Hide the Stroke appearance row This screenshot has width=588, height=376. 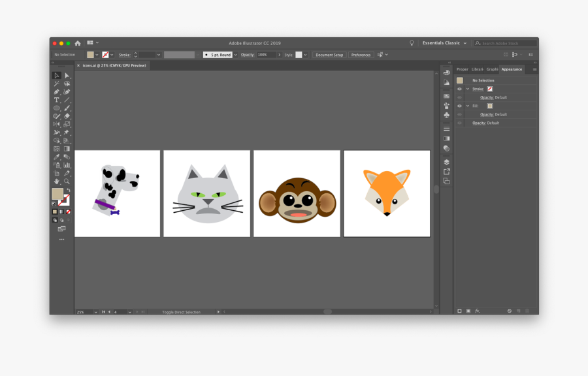459,89
